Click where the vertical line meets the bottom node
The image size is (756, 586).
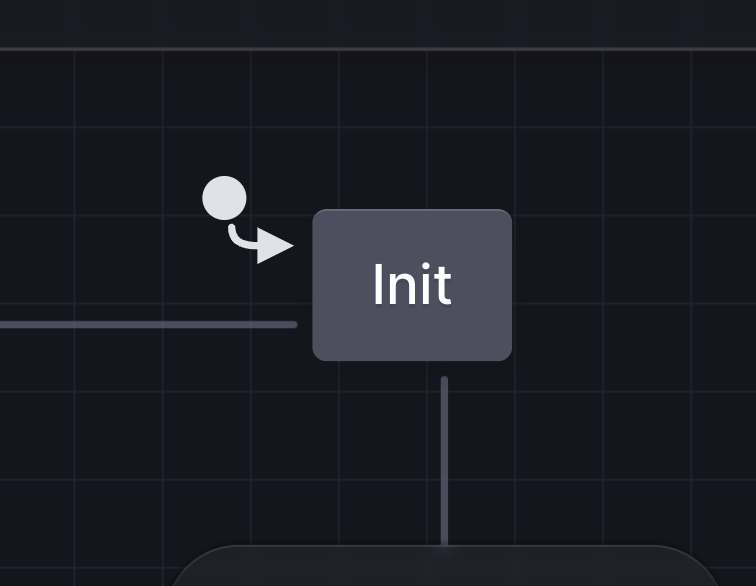[444, 544]
